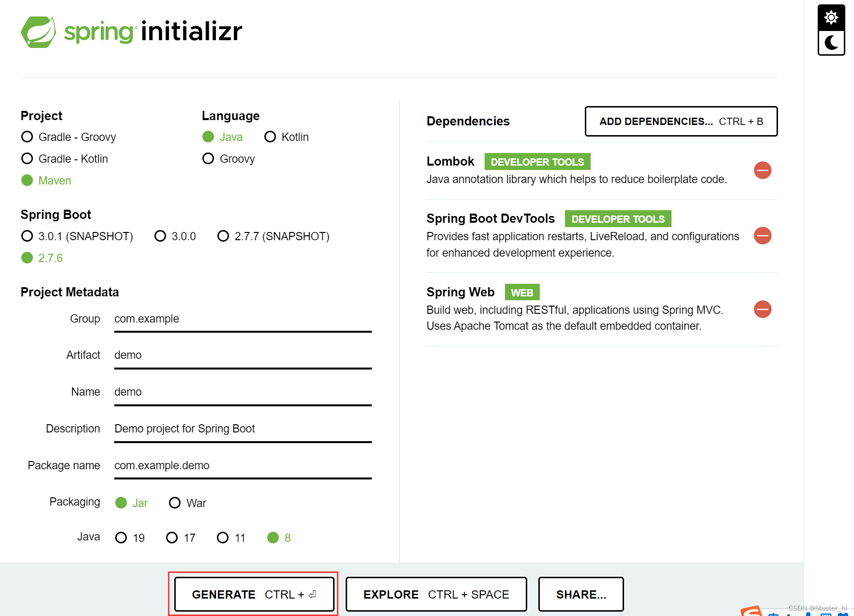Viewport: 854px width, 616px height.
Task: Click the Spring leaf logo
Action: pos(38,32)
